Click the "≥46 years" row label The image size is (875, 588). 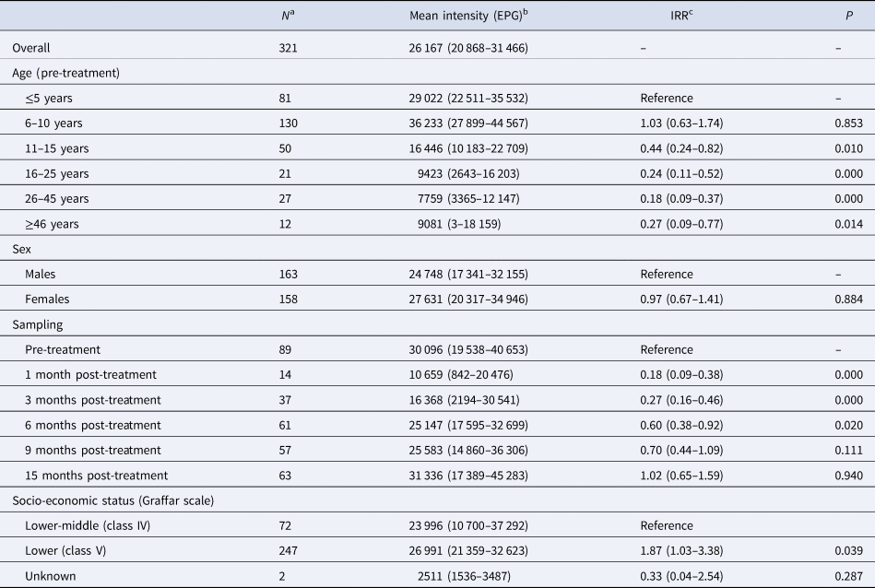pos(54,223)
